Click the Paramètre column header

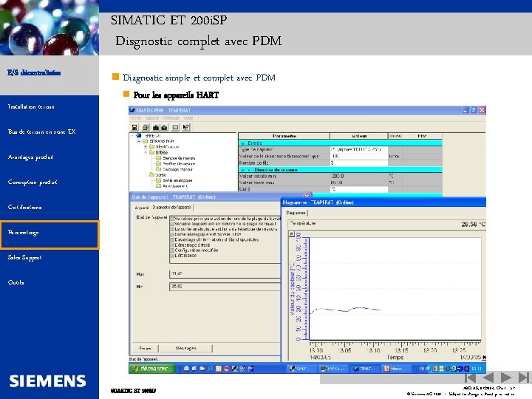pyautogui.click(x=284, y=136)
